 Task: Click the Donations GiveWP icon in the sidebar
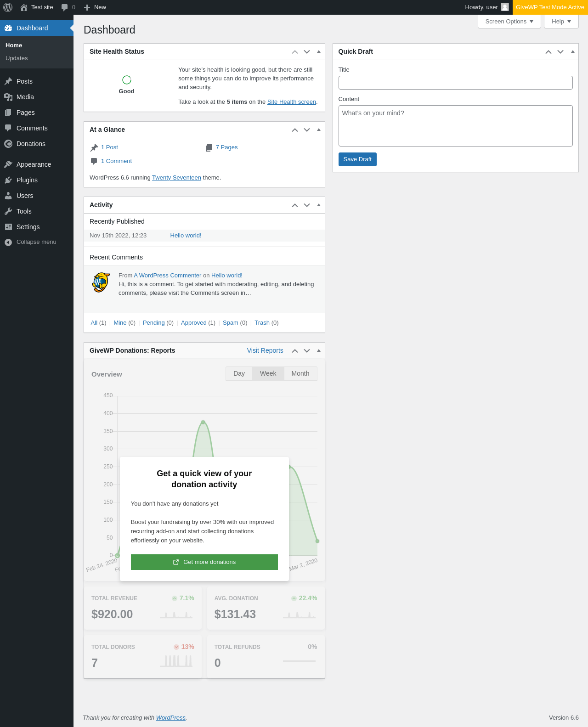tap(8, 144)
